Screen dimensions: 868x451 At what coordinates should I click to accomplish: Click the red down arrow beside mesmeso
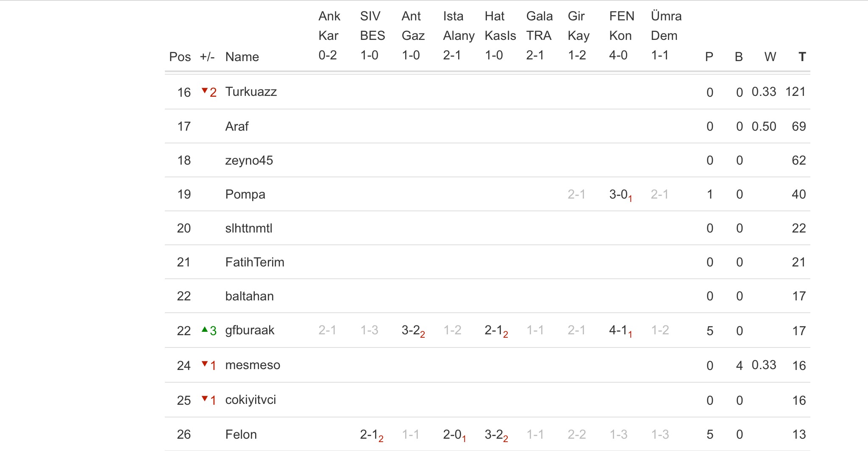click(205, 364)
